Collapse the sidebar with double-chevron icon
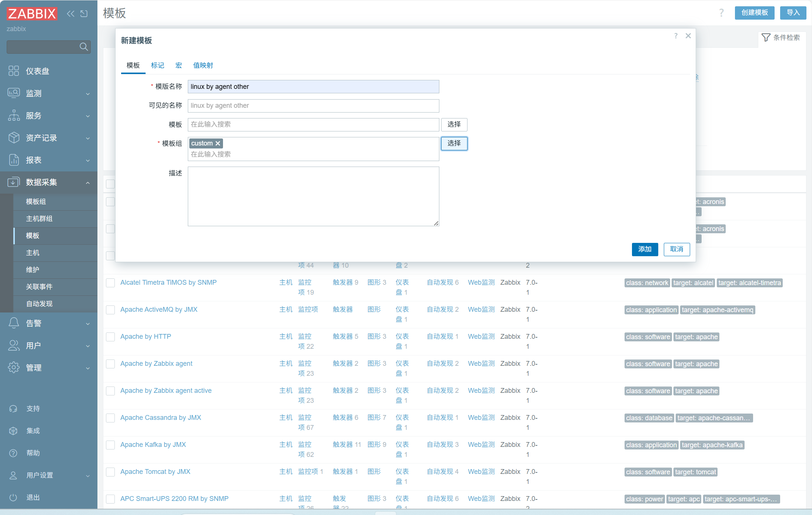 70,14
